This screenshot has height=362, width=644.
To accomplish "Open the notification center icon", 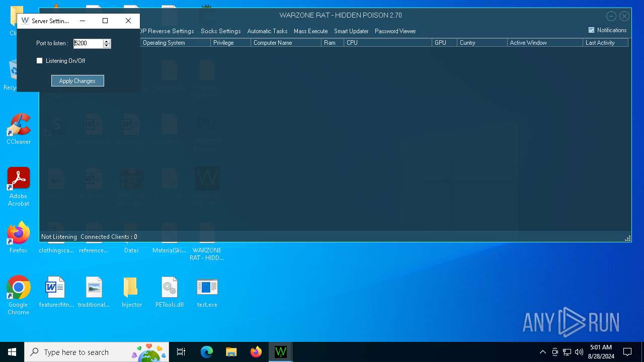I will coord(627,352).
